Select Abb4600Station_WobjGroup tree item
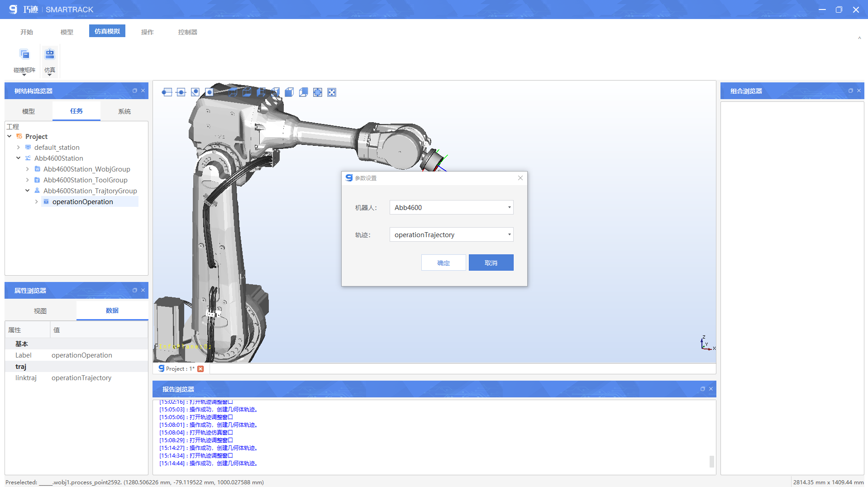The width and height of the screenshot is (868, 487). (x=87, y=169)
